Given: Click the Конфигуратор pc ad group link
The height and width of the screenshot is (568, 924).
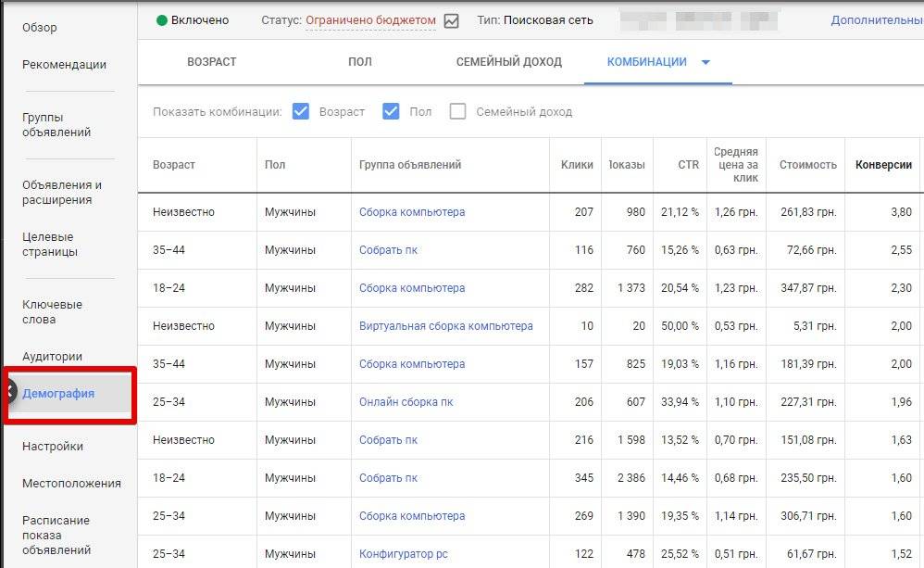Looking at the screenshot, I should [403, 554].
